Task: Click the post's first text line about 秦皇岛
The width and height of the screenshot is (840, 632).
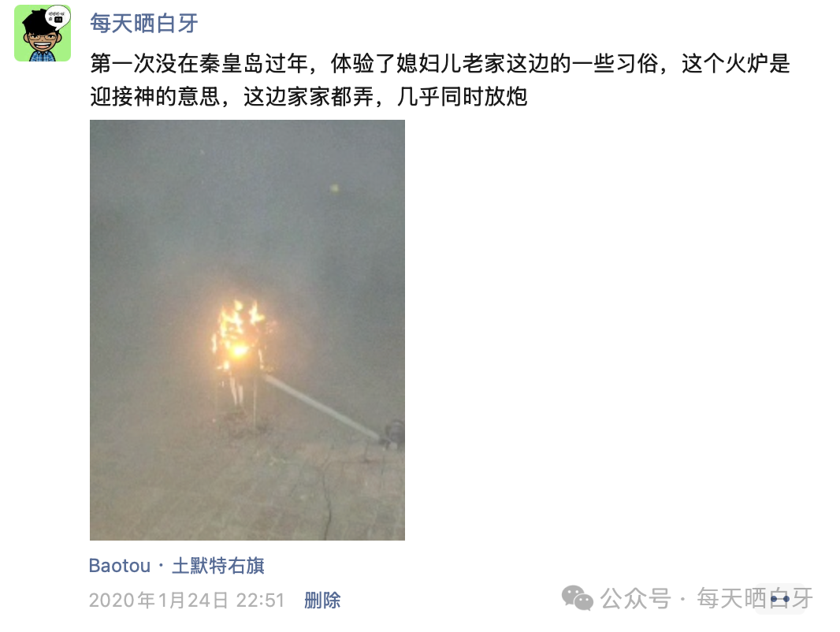Action: tap(440, 64)
